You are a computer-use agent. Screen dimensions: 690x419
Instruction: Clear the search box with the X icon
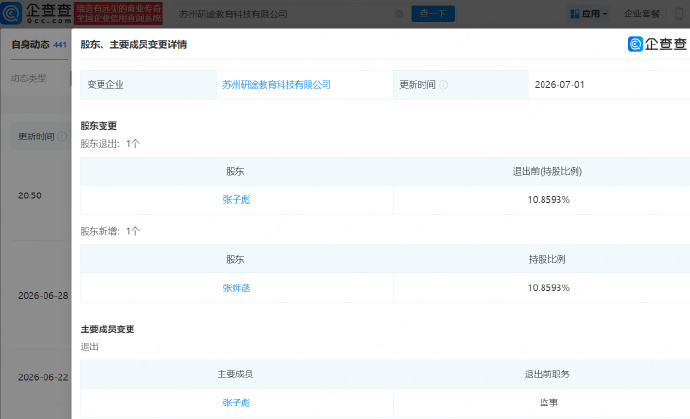point(399,14)
